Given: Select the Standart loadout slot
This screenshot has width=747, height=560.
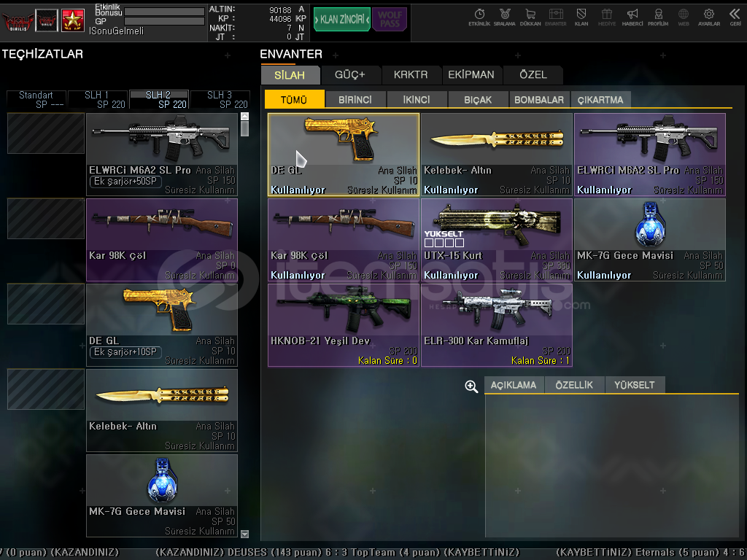Looking at the screenshot, I should pyautogui.click(x=36, y=99).
